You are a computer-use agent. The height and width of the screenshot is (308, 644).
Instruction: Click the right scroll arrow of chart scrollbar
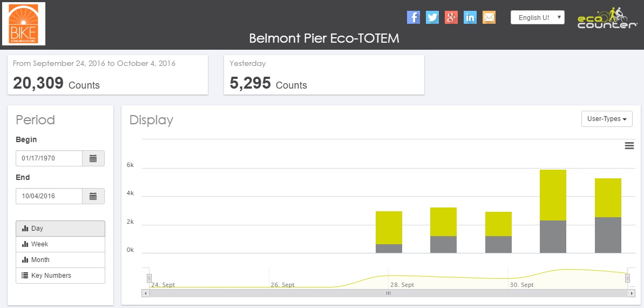tap(632, 293)
